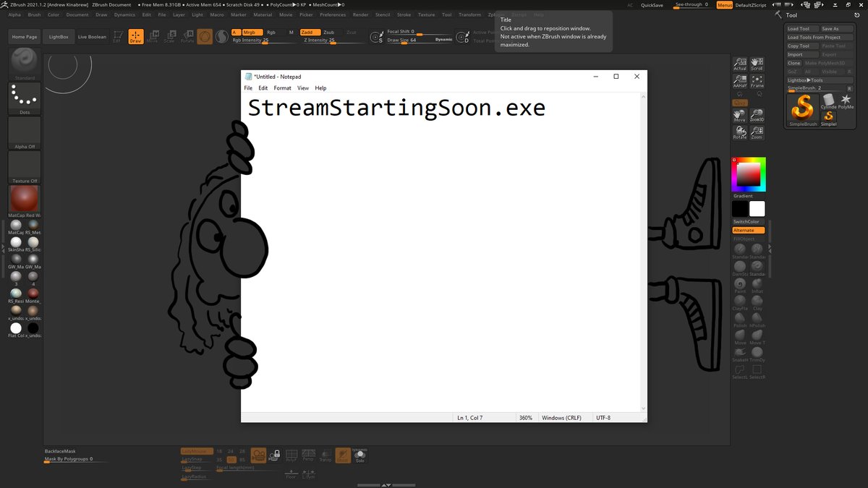Click the Save As button
This screenshot has width=868, height=488.
point(838,29)
